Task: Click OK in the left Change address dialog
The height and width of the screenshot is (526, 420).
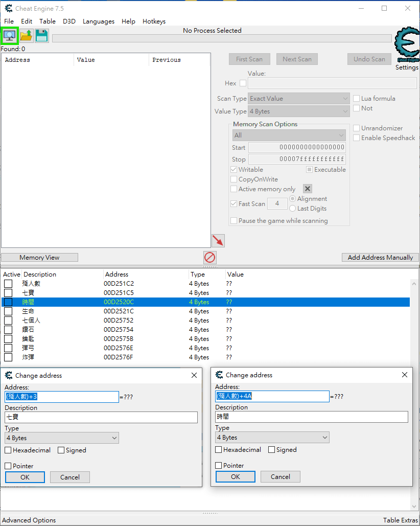Action: (25, 477)
